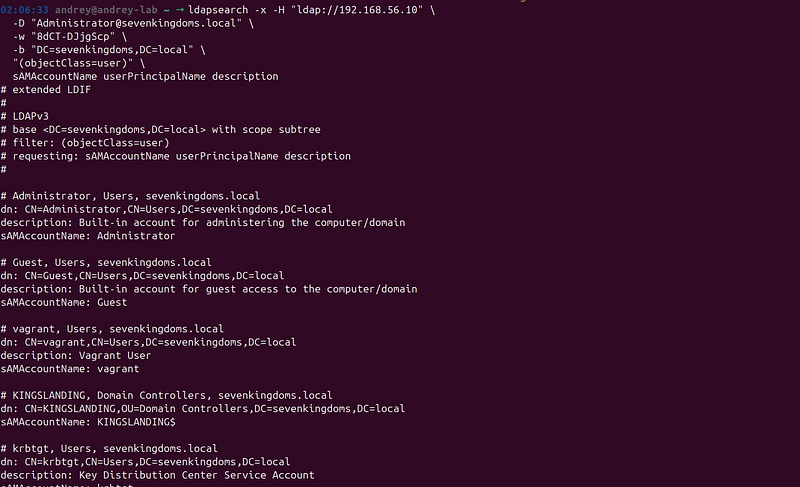Click the ldap://192.168.56.10 URL text
Image resolution: width=800 pixels, height=487 pixels.
pos(357,10)
